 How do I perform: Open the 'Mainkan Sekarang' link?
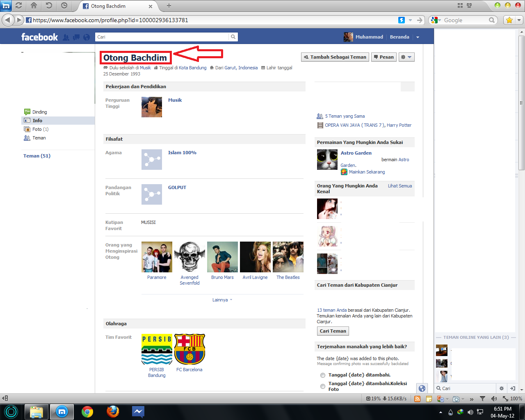(x=367, y=172)
